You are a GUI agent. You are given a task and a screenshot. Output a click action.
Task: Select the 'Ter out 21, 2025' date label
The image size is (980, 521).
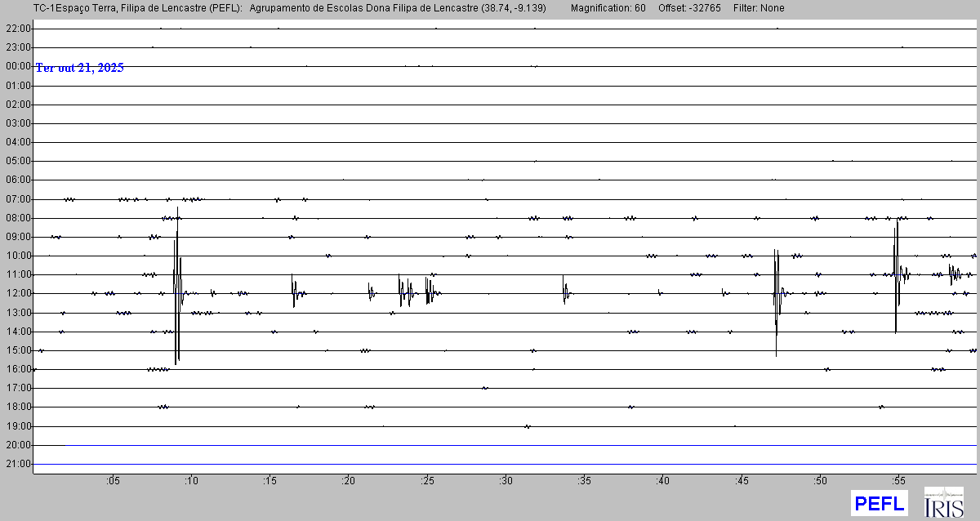[x=79, y=69]
